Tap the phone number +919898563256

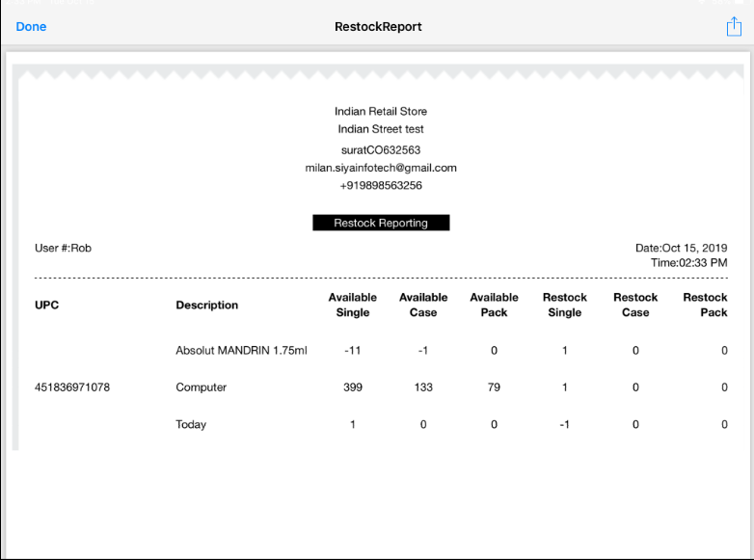tap(381, 185)
